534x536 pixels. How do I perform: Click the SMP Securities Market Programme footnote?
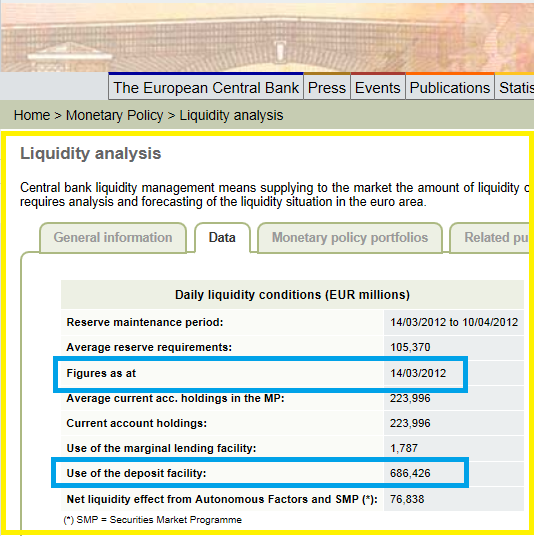152,520
